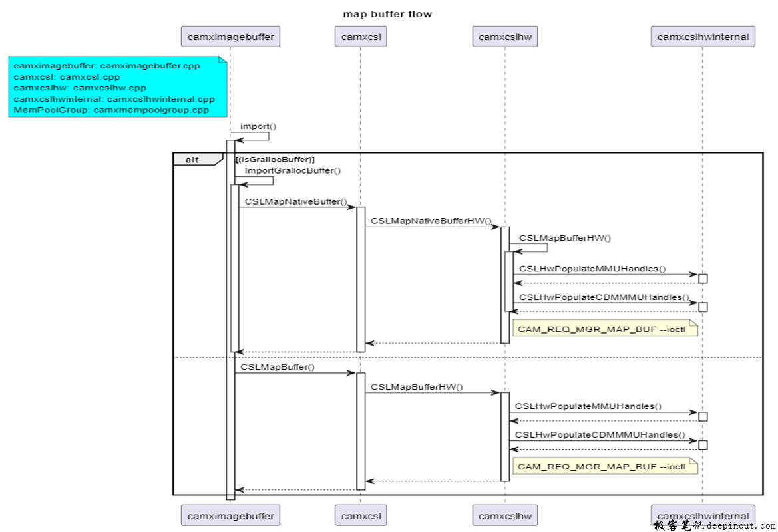Select the CSLMapBuffer() message in the else branch
Image resolution: width=778 pixels, height=532 pixels.
point(278,366)
